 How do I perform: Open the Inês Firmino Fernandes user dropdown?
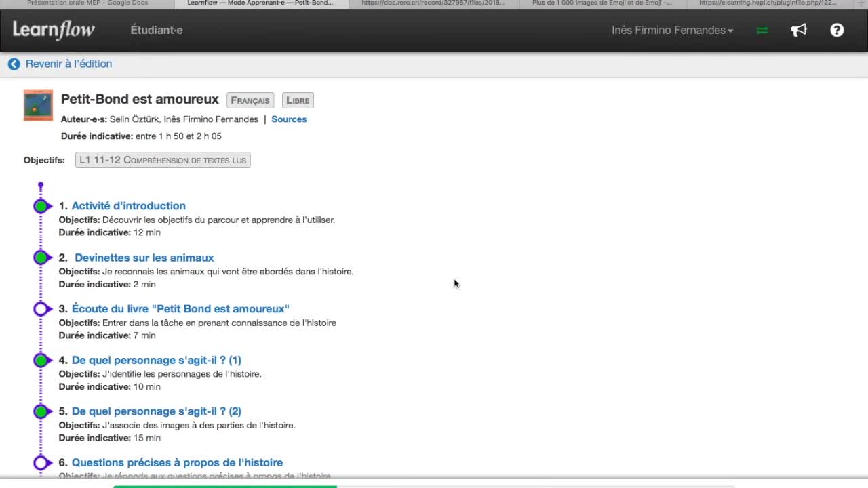pyautogui.click(x=671, y=30)
